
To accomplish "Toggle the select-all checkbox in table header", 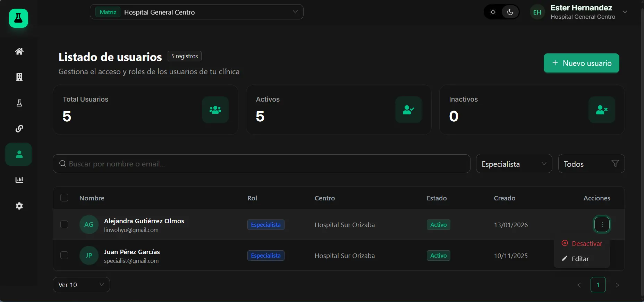I will (x=64, y=198).
